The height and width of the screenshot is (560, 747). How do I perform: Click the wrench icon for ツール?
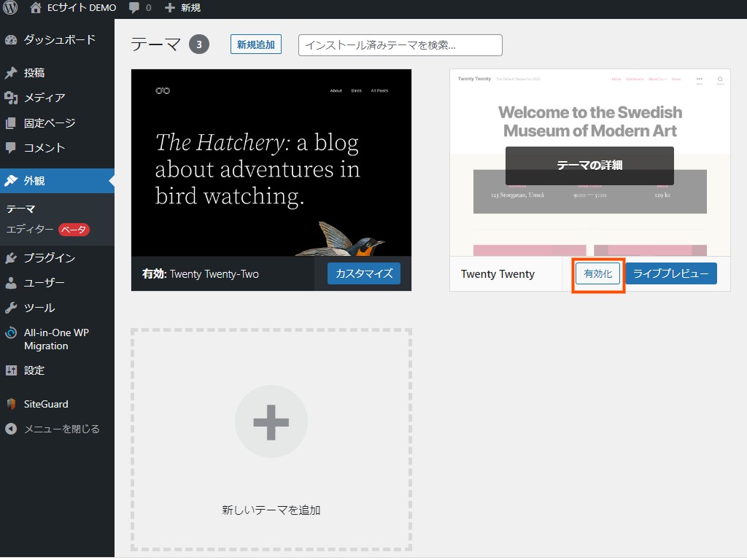(11, 308)
